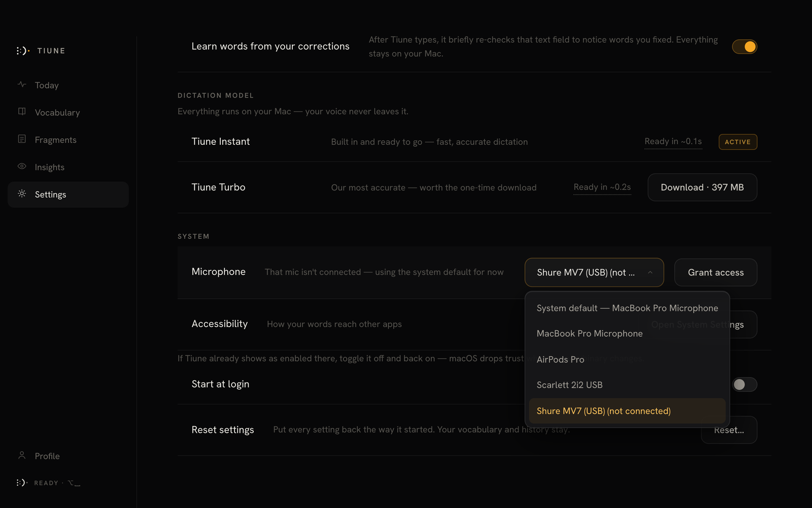The width and height of the screenshot is (812, 508).
Task: Click the "Microphone" row label
Action: (218, 272)
